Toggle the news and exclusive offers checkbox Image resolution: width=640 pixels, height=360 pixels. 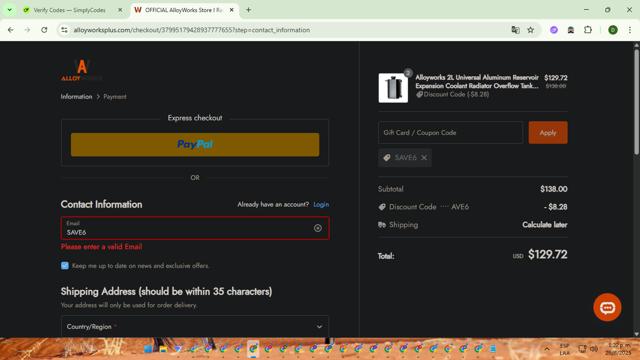point(65,266)
